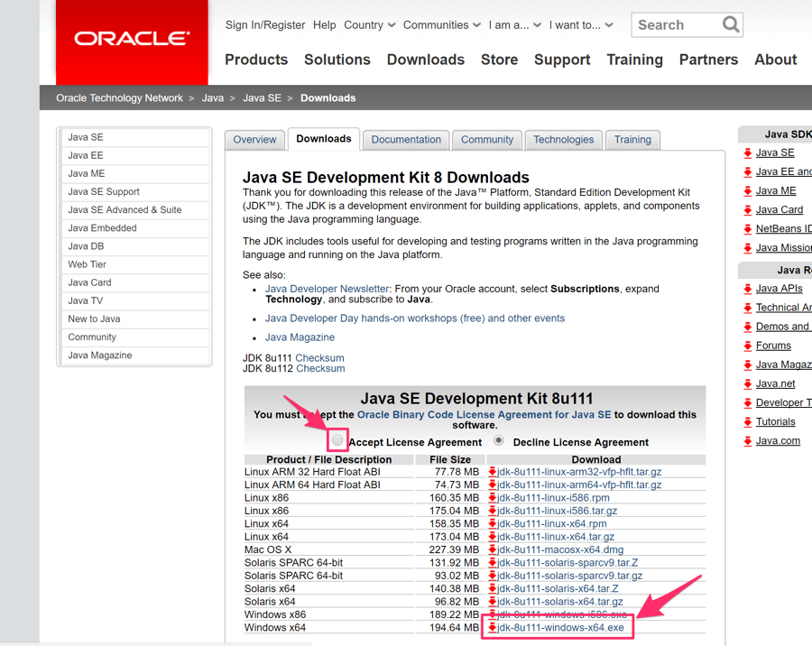Click red download icon beside Java.net link

pyautogui.click(x=747, y=384)
